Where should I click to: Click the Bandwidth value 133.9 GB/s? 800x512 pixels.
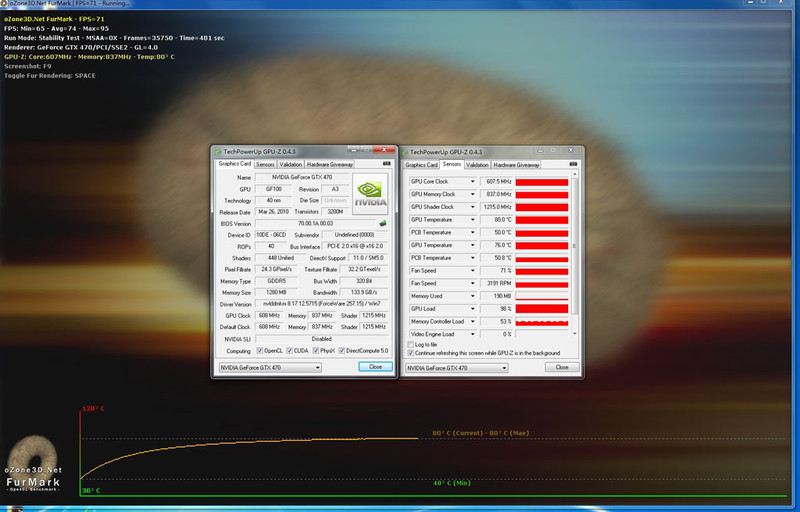[364, 293]
